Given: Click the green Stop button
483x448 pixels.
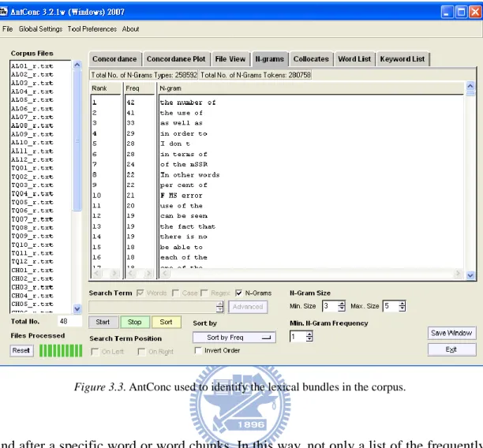Looking at the screenshot, I should (x=135, y=322).
